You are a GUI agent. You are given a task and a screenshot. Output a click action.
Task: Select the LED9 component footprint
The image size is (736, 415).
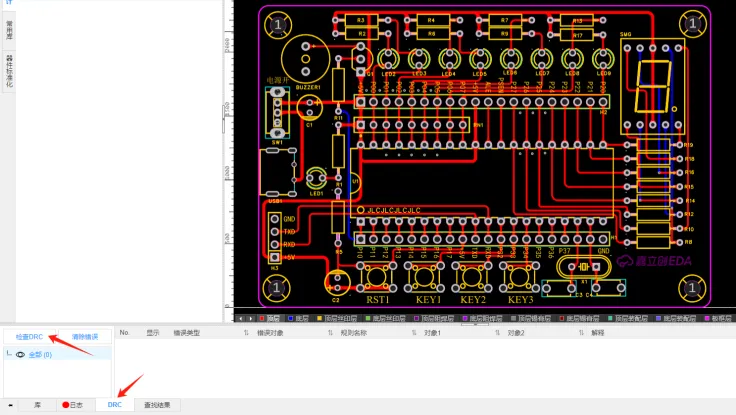(x=603, y=60)
